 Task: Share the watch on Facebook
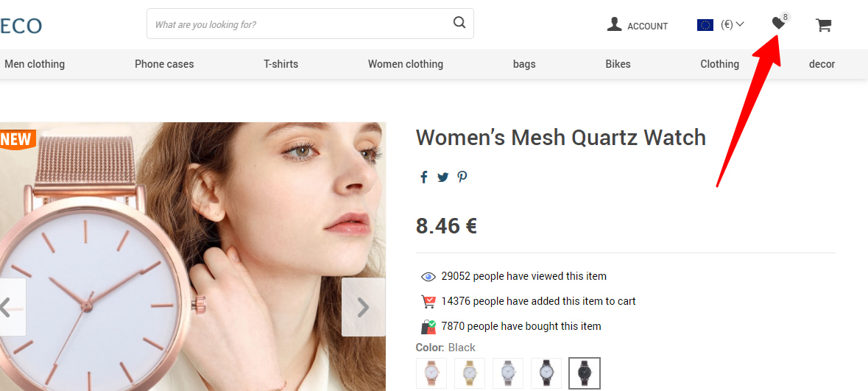pyautogui.click(x=424, y=177)
